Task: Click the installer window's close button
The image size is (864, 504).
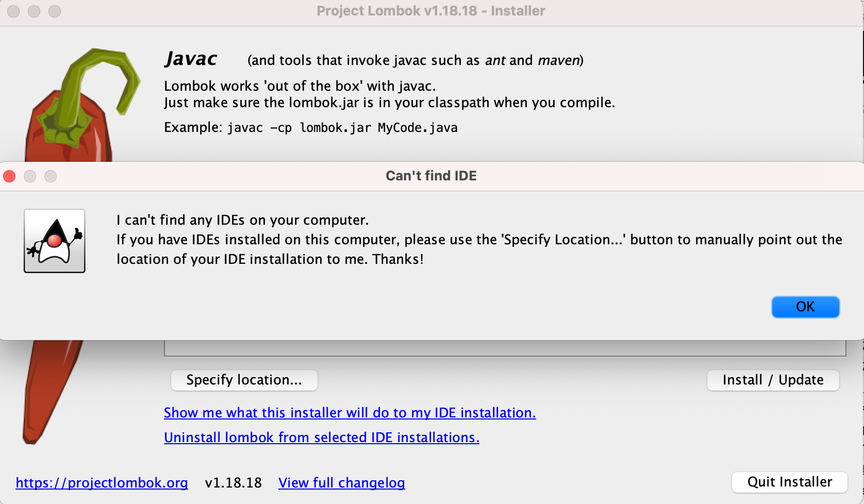Action: click(14, 11)
